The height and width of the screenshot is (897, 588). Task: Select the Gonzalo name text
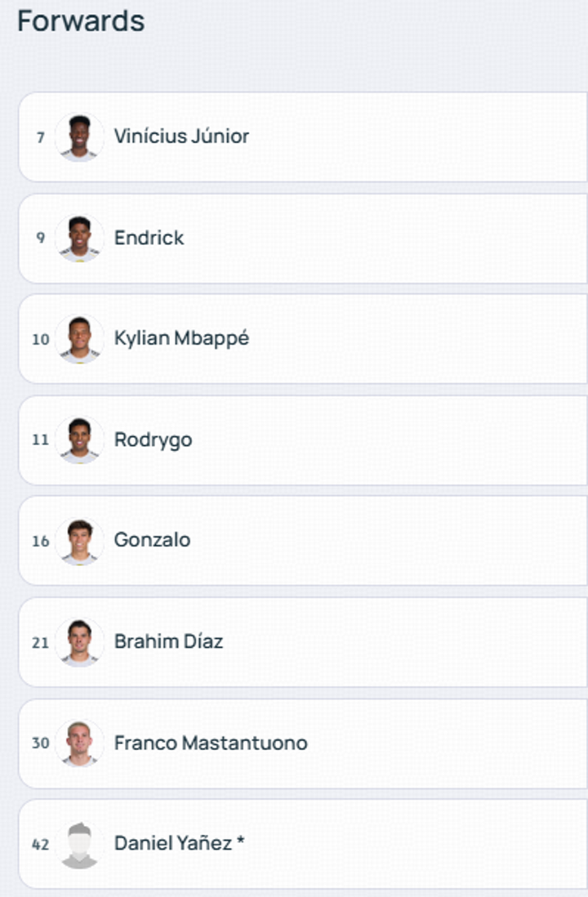tap(152, 540)
